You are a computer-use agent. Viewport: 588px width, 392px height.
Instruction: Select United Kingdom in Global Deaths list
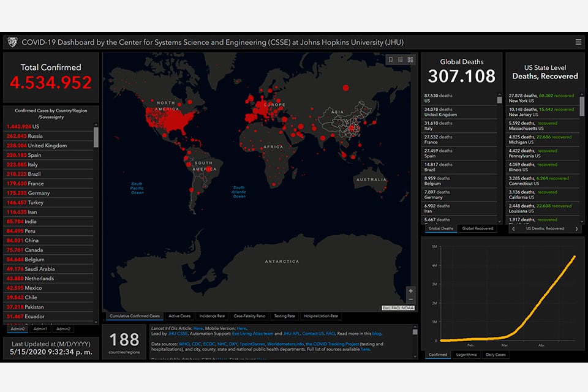pos(440,112)
